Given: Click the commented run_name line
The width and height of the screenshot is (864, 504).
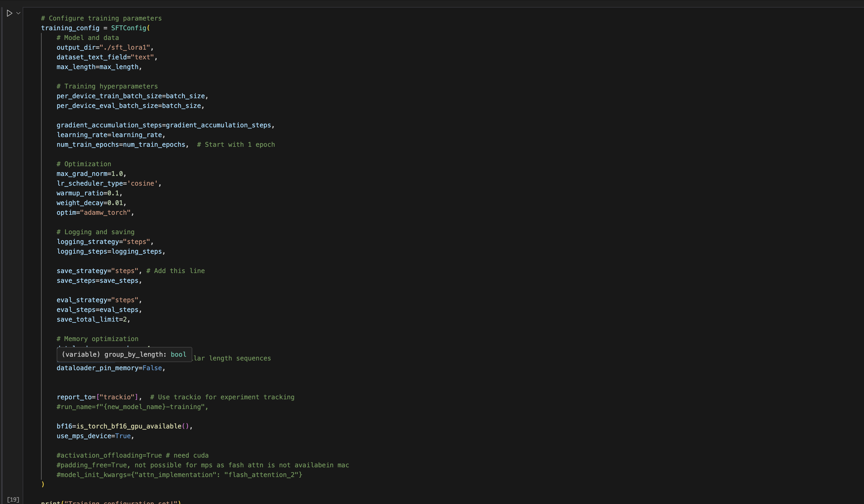Looking at the screenshot, I should (132, 407).
